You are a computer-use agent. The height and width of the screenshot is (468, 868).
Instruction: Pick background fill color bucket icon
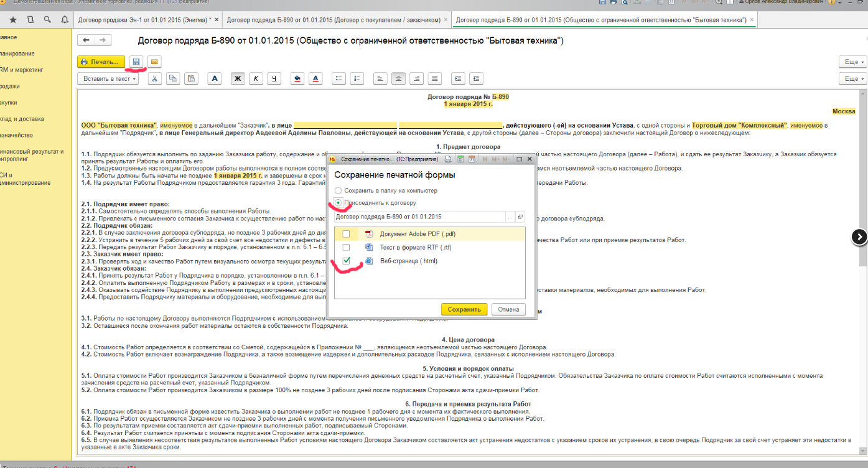pyautogui.click(x=297, y=78)
